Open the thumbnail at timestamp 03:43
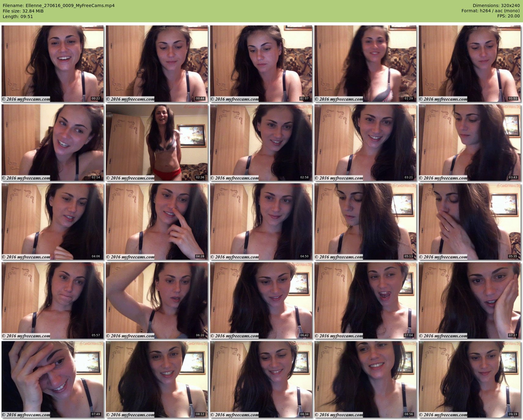The width and height of the screenshot is (523, 420). tap(470, 143)
